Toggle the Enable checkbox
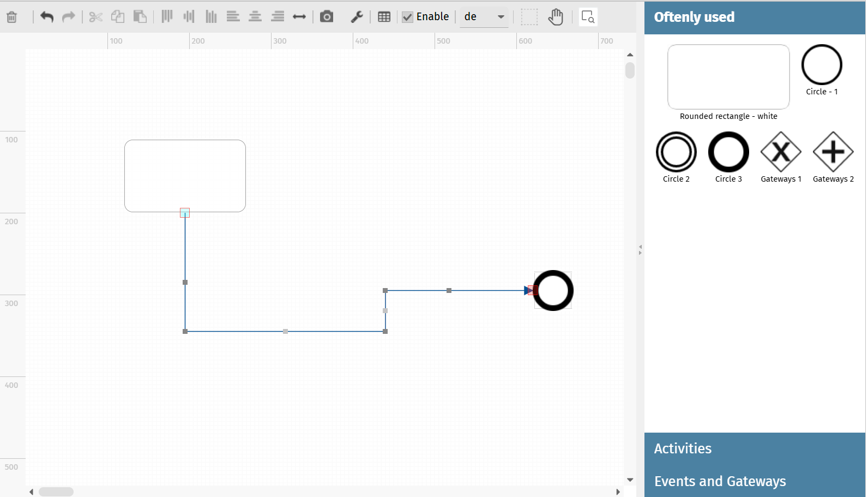868x497 pixels. [408, 17]
